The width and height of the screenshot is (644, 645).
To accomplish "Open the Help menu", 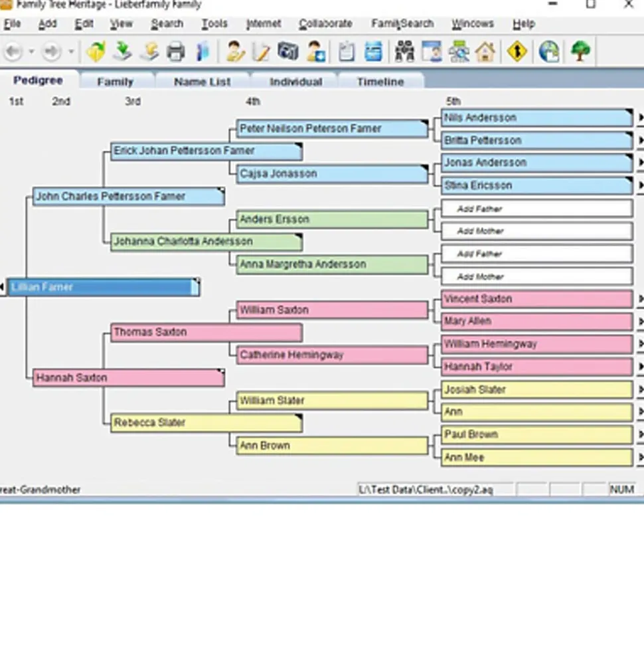I will click(x=524, y=24).
